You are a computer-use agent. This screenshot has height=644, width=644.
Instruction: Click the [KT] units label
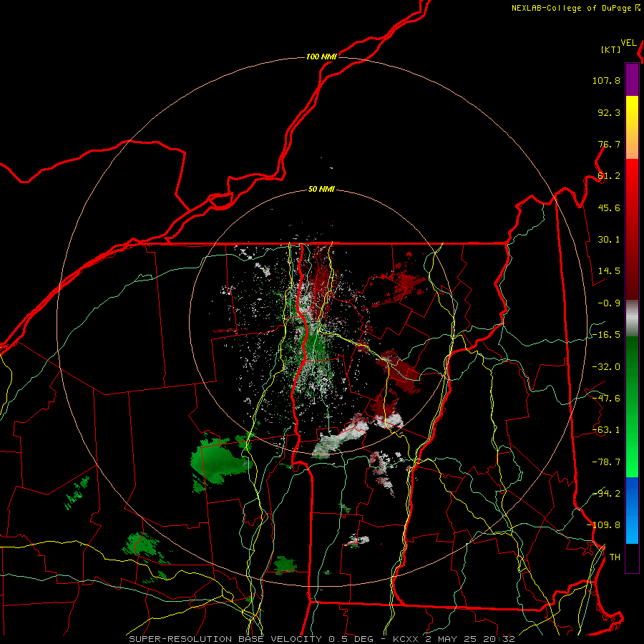tap(611, 49)
